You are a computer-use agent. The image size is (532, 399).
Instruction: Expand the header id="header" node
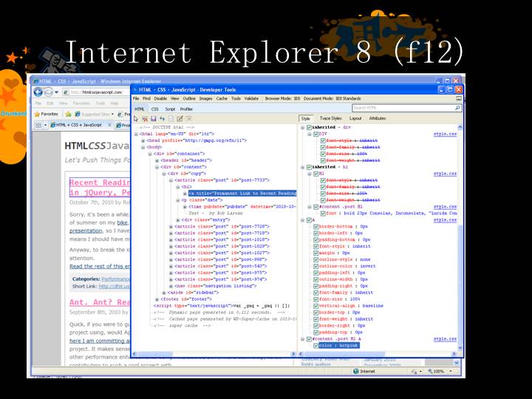pyautogui.click(x=157, y=160)
